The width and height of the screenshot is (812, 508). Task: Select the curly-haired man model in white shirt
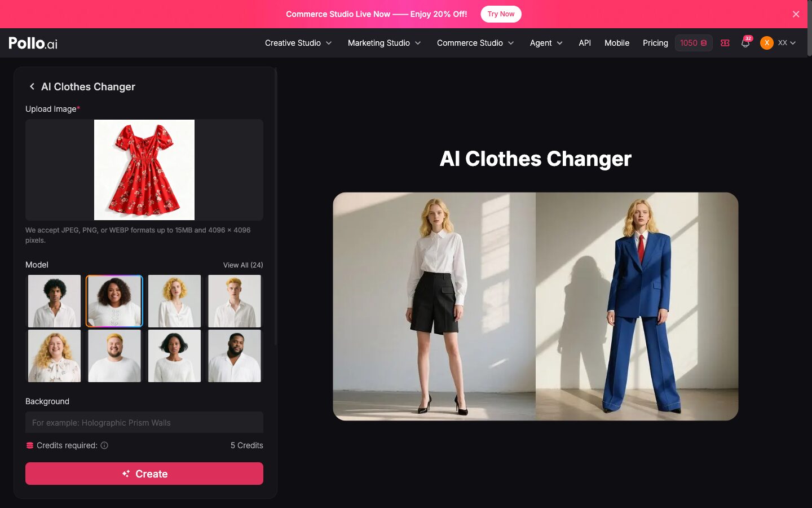coord(55,301)
